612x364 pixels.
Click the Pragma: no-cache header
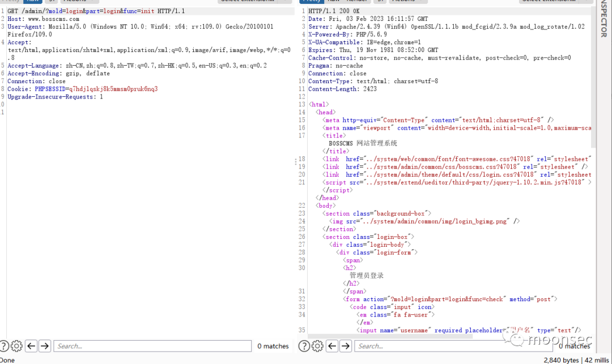[335, 66]
